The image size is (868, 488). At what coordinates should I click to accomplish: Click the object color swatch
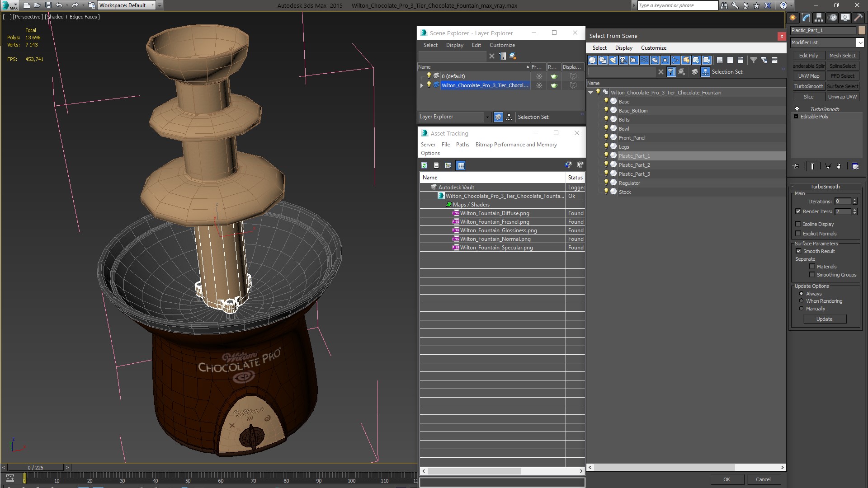tap(862, 30)
